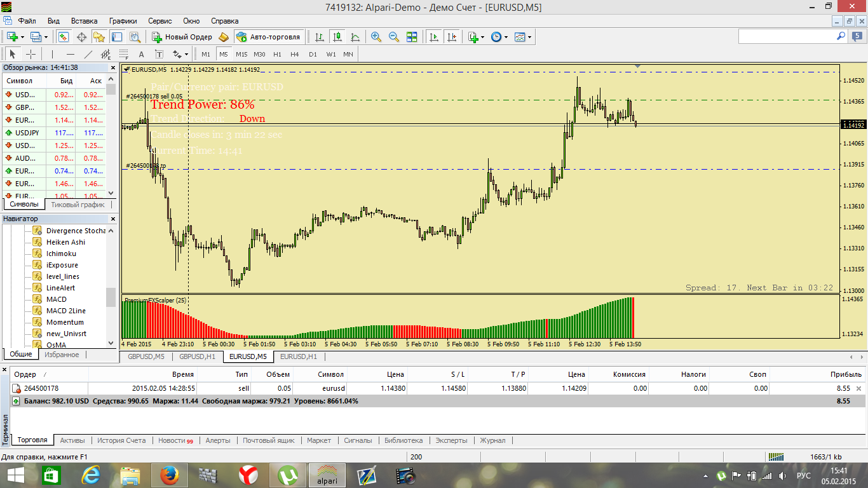Select the USDJPY row in Market Watch

pyautogui.click(x=54, y=133)
